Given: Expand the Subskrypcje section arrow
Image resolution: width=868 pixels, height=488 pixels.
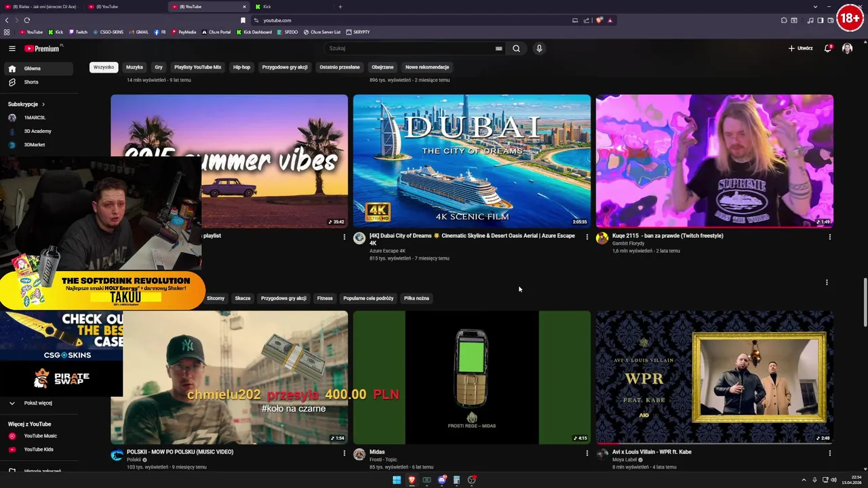Looking at the screenshot, I should pyautogui.click(x=43, y=104).
